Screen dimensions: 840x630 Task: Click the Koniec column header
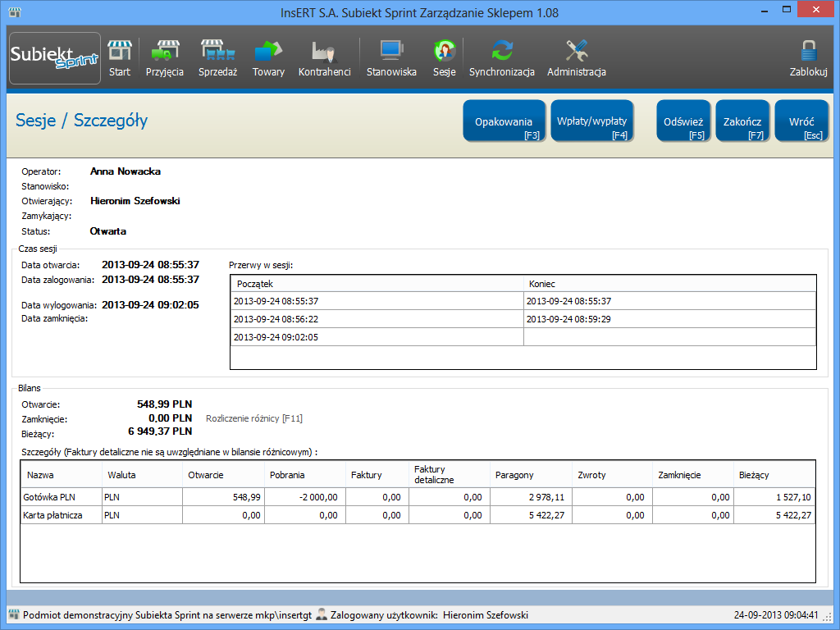click(x=669, y=283)
